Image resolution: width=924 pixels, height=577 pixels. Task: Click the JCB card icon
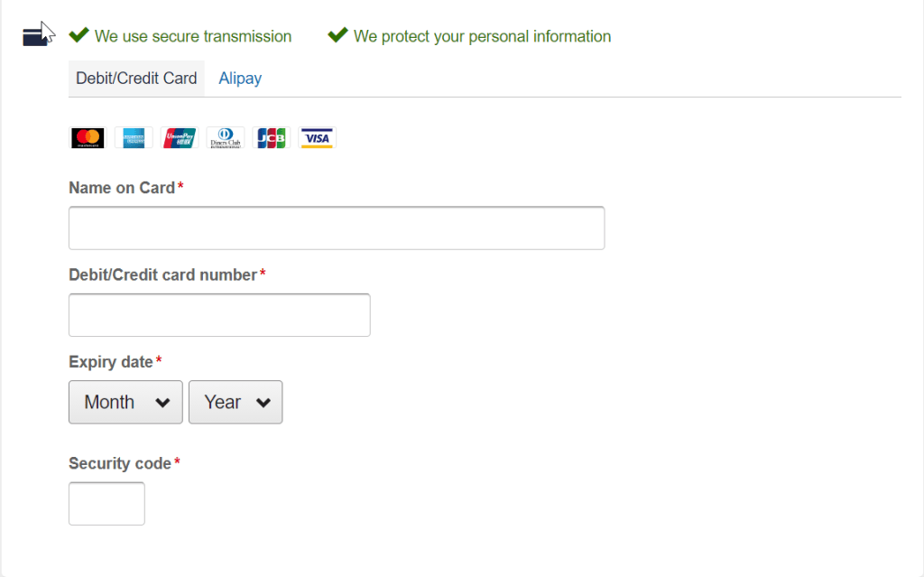pyautogui.click(x=272, y=138)
